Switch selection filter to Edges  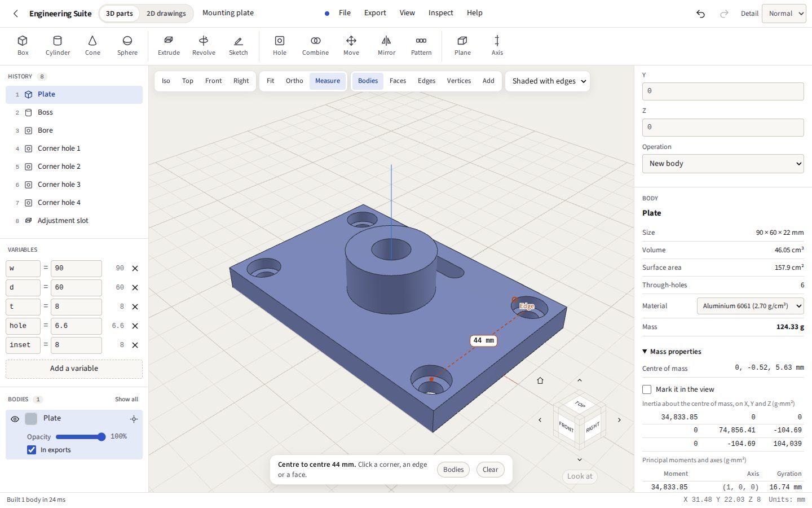click(x=426, y=81)
